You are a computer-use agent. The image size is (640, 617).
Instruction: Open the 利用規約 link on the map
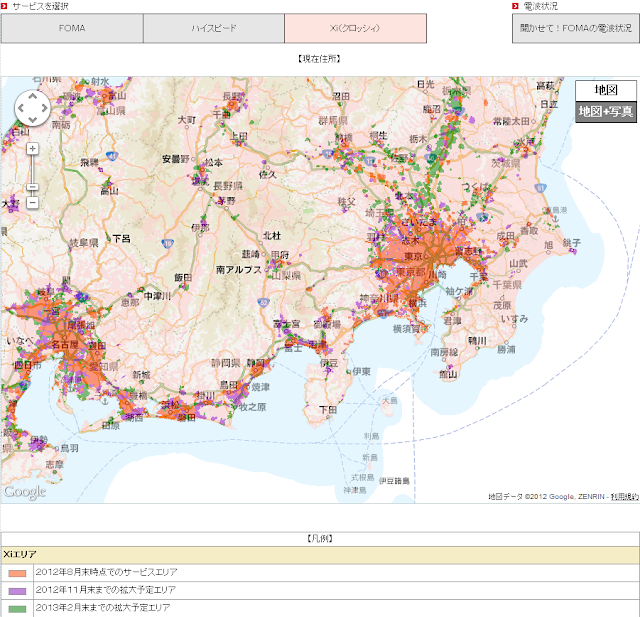[x=624, y=497]
